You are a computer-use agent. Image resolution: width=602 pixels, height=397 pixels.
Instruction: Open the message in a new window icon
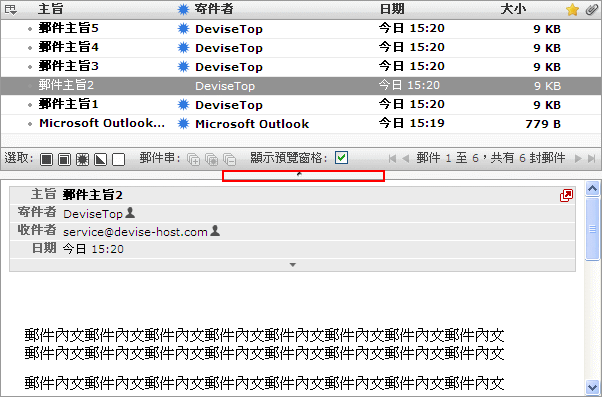566,195
